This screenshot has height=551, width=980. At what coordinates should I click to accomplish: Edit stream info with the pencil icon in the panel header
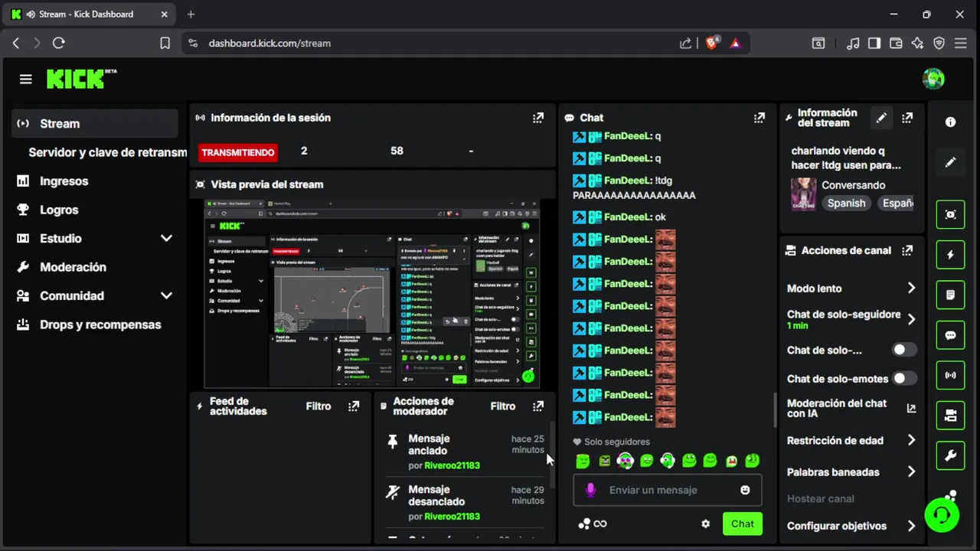point(881,118)
